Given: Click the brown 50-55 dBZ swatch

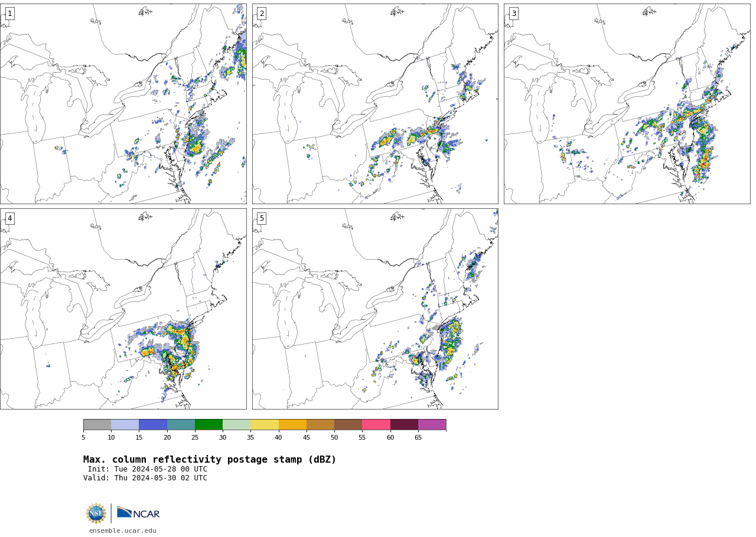Looking at the screenshot, I should click(x=348, y=425).
